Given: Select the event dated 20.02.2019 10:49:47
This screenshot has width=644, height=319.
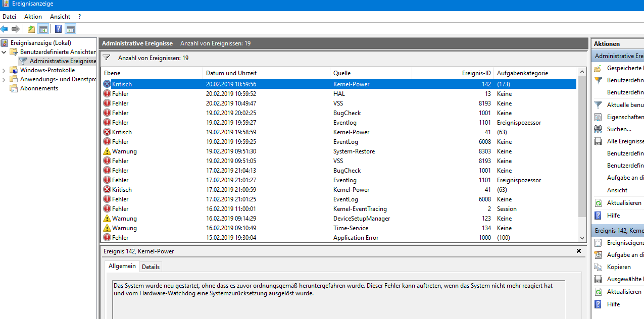Looking at the screenshot, I should pyautogui.click(x=338, y=103).
